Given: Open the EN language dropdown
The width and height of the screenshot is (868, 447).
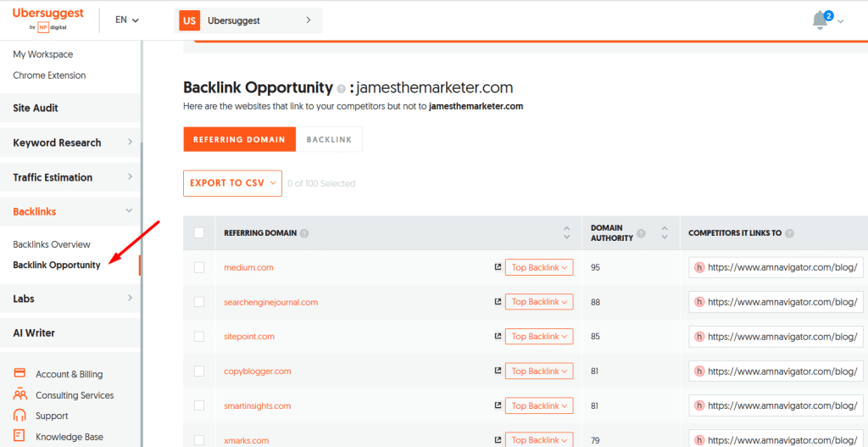Looking at the screenshot, I should [x=127, y=20].
